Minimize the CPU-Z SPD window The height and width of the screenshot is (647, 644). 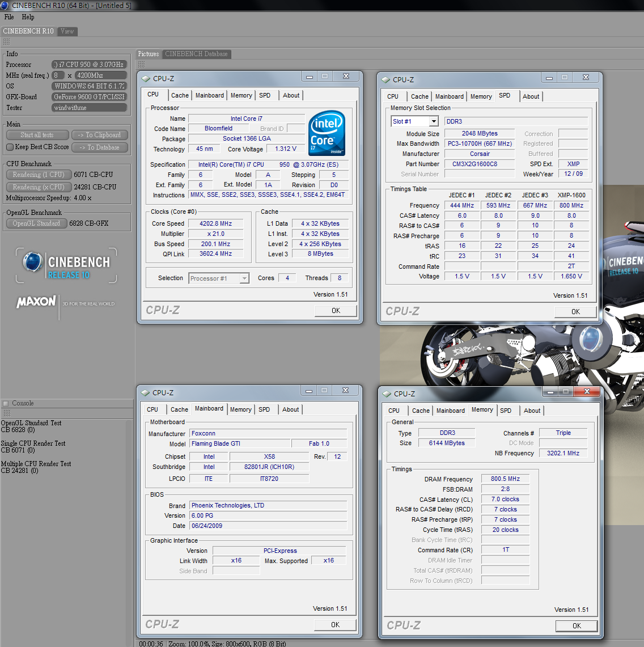point(549,78)
